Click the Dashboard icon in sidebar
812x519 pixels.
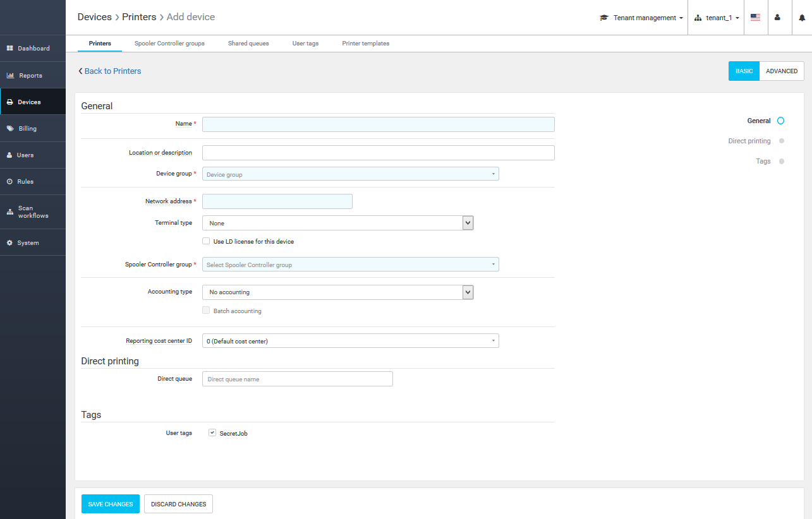click(10, 49)
